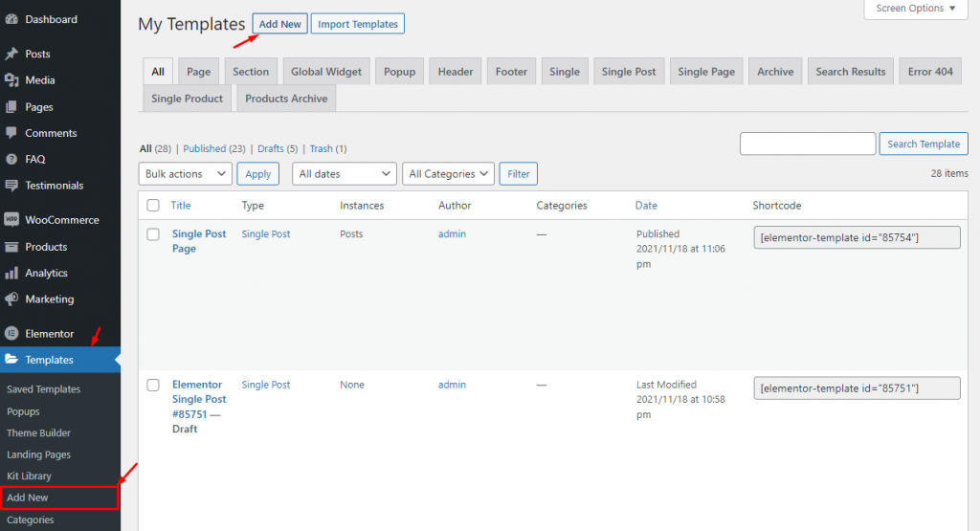Switch to the Error 404 tab
Image resolution: width=980 pixels, height=531 pixels.
(930, 72)
